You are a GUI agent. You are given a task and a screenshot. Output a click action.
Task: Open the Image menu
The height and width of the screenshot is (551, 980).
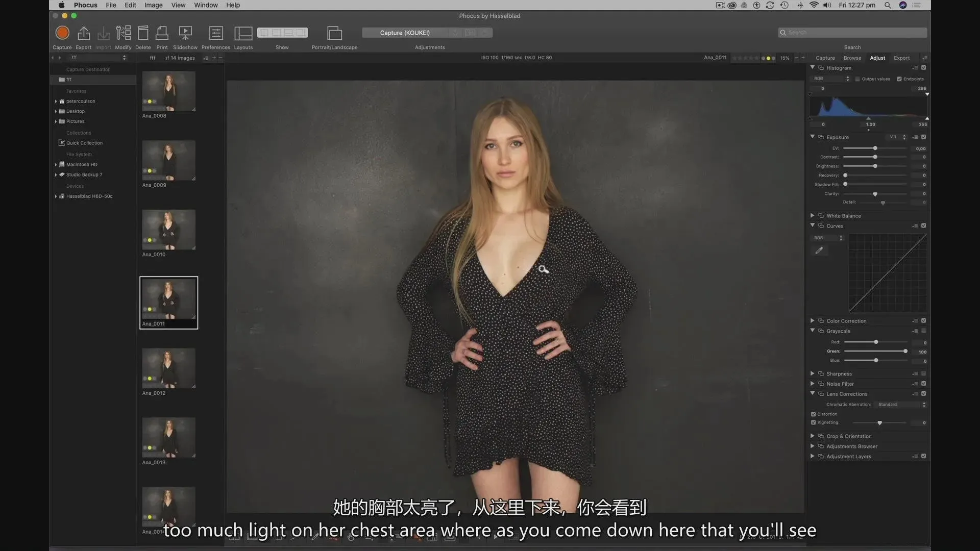[x=153, y=5]
